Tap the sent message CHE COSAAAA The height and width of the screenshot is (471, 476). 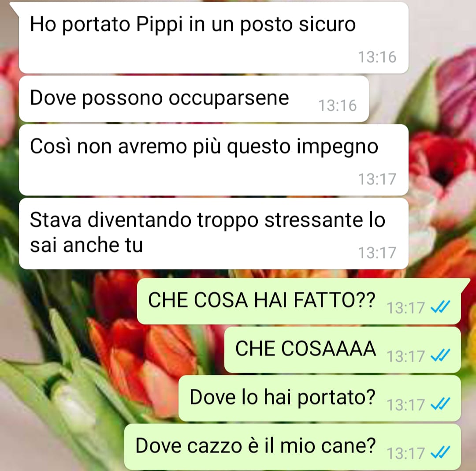[x=343, y=350]
